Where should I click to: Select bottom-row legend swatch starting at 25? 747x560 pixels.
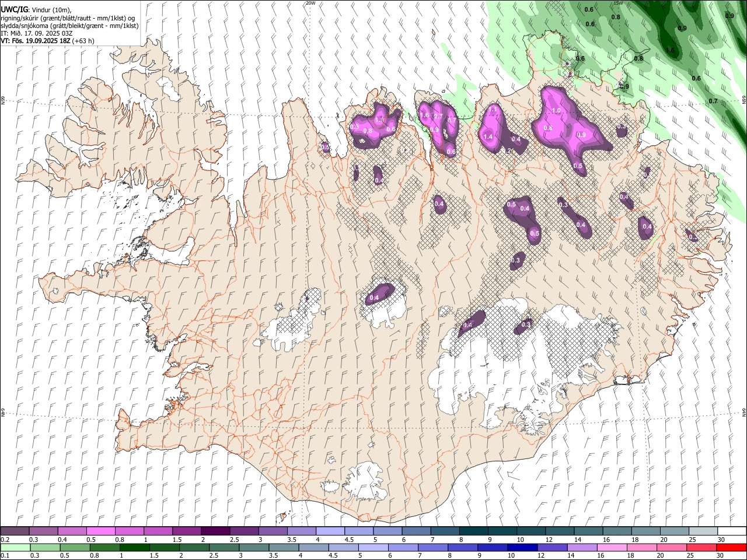701,547
